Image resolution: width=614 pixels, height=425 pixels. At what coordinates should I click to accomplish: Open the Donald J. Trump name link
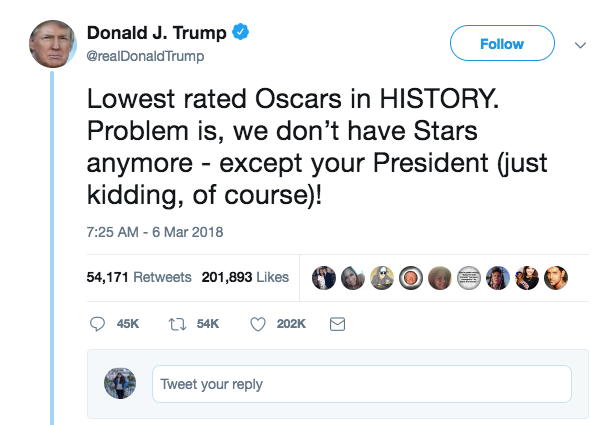pyautogui.click(x=156, y=34)
